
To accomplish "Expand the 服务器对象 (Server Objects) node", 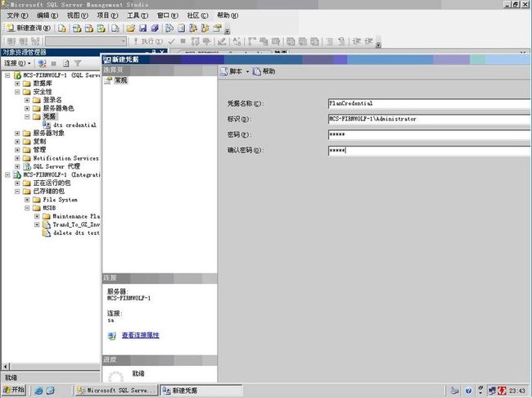I will [x=17, y=133].
